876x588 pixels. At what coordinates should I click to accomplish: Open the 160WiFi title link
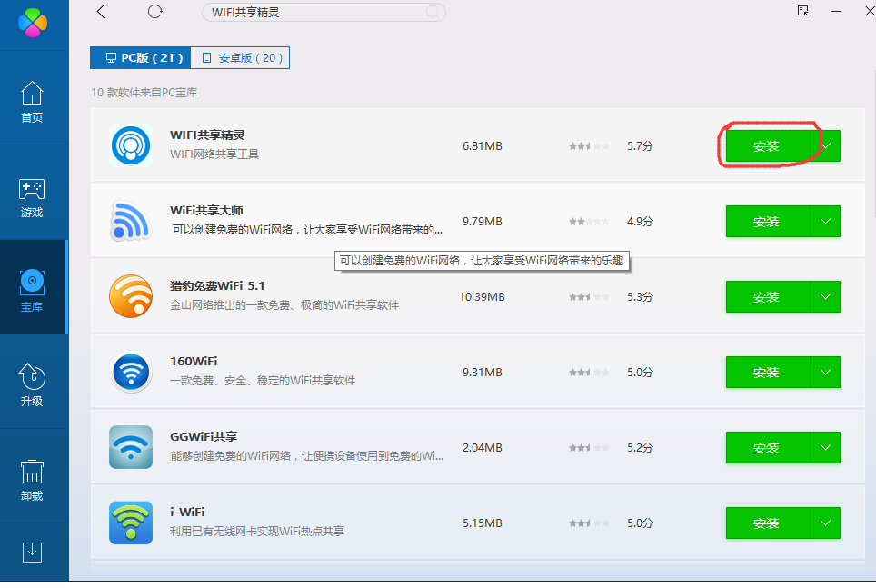(194, 362)
